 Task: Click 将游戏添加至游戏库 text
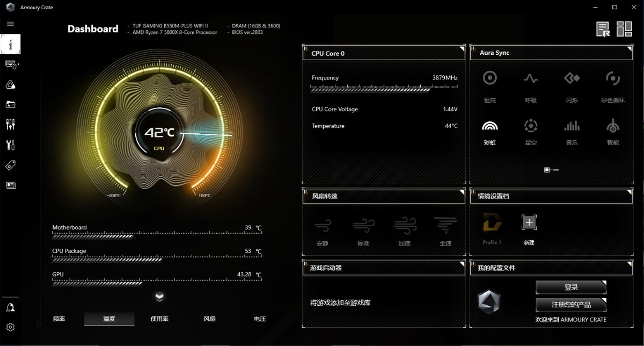pos(340,303)
